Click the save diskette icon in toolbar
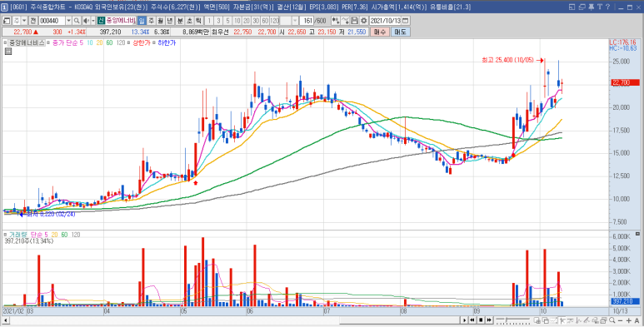The width and height of the screenshot is (644, 327). click(354, 21)
